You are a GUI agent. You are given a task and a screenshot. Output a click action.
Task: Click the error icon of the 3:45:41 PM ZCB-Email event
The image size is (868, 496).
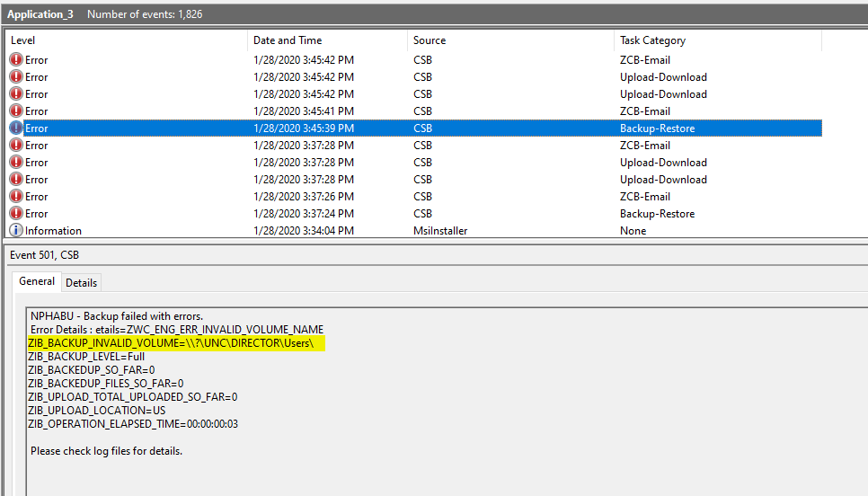click(16, 111)
